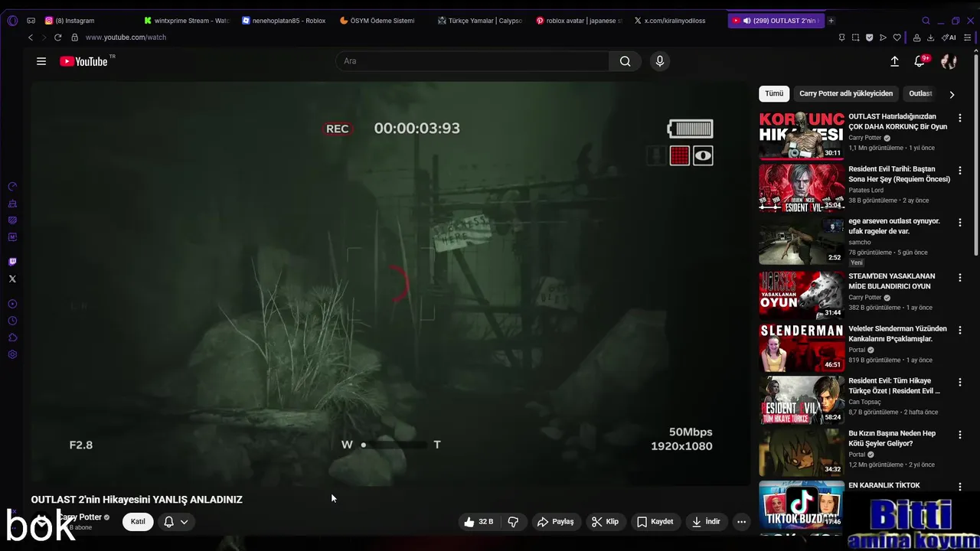This screenshot has width=980, height=551.
Task: Open SLENDERMAN video thumbnail
Action: 802,347
